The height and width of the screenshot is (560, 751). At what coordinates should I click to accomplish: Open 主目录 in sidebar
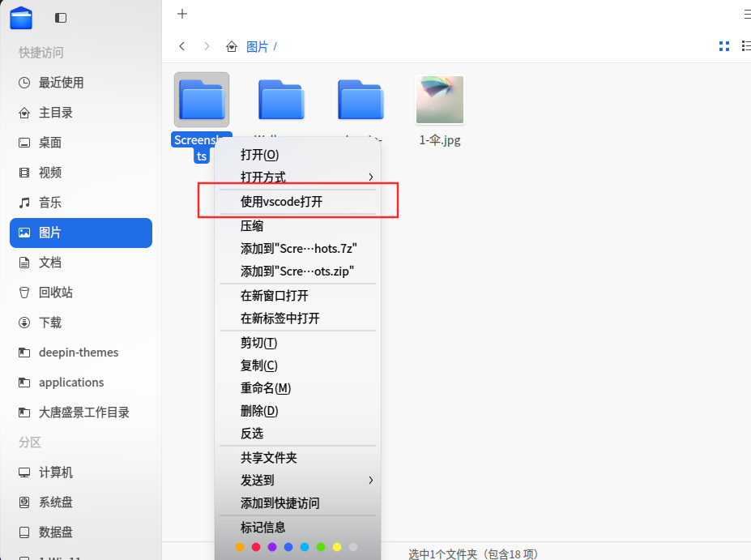tap(81, 113)
